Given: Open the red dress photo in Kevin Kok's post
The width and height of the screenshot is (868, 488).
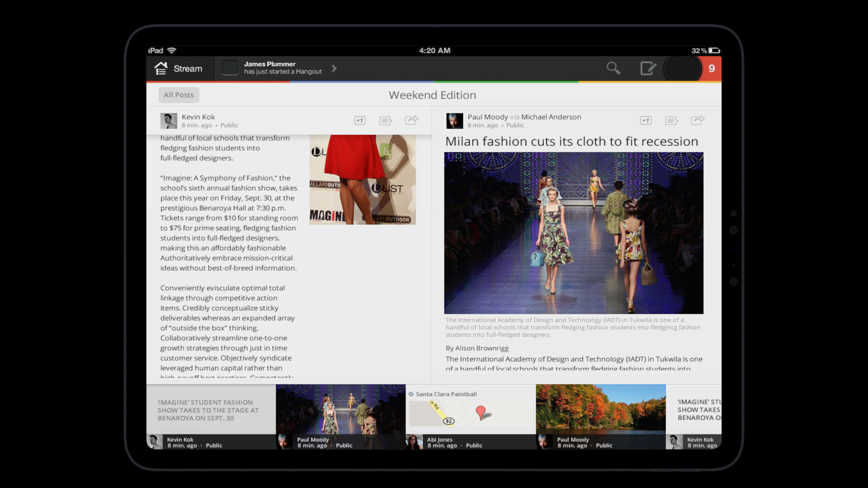Looking at the screenshot, I should coord(363,180).
